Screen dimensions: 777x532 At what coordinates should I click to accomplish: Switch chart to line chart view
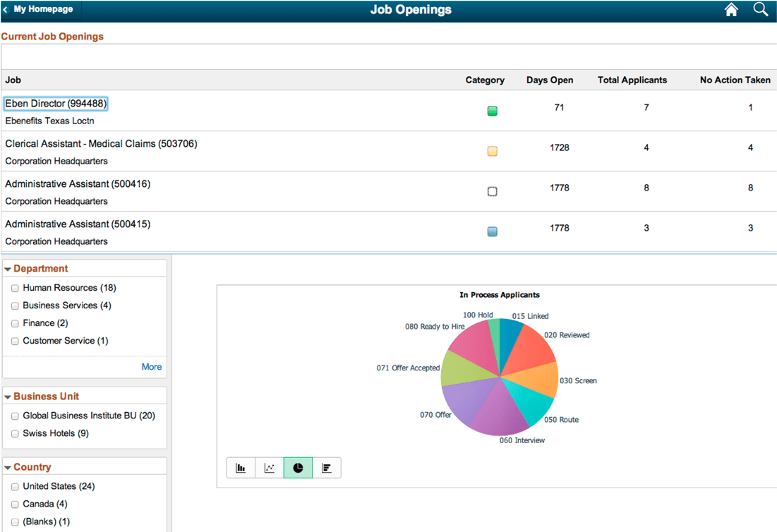coord(269,467)
